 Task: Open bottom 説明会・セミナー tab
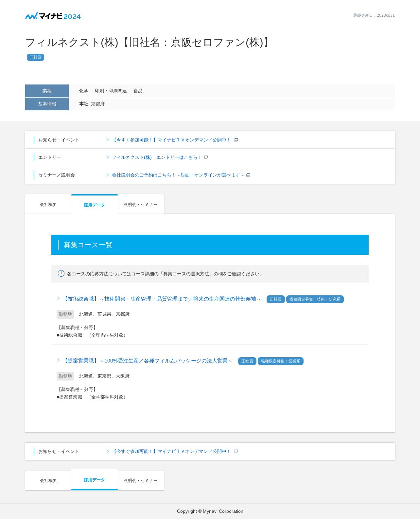(141, 480)
